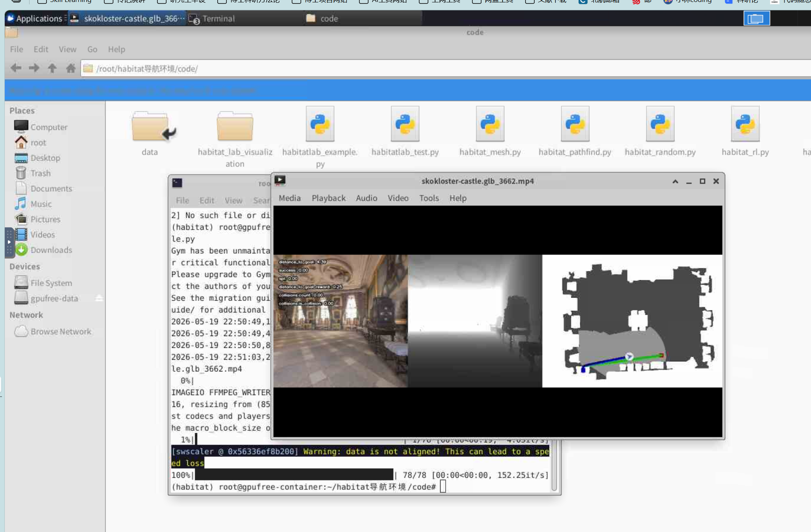Open the Tools menu in video player

(x=429, y=198)
